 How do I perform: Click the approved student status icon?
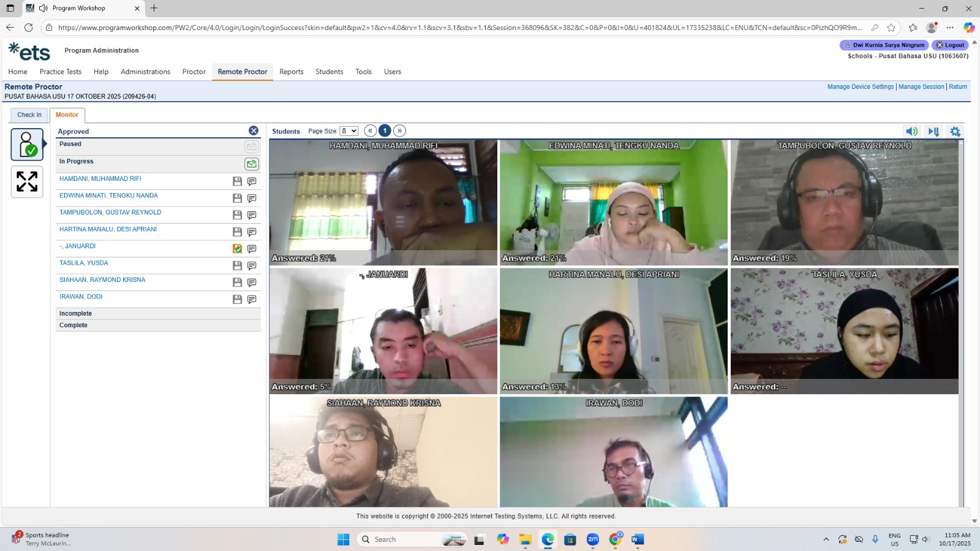coord(27,145)
